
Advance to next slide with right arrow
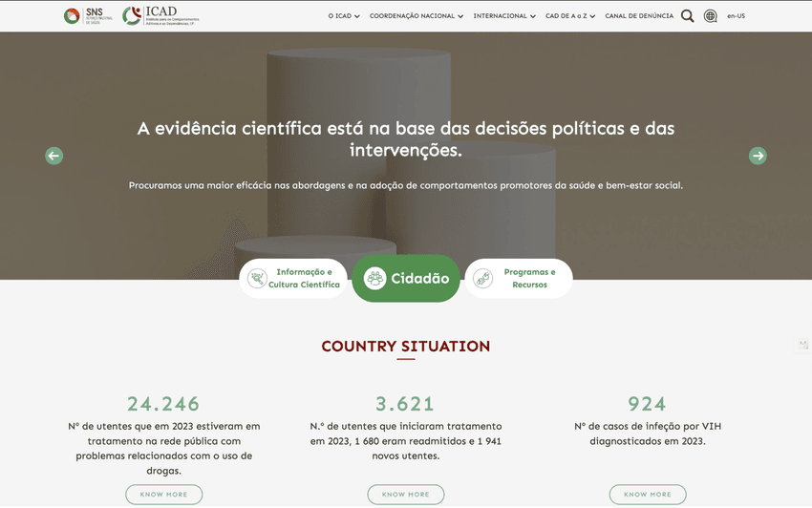[758, 156]
